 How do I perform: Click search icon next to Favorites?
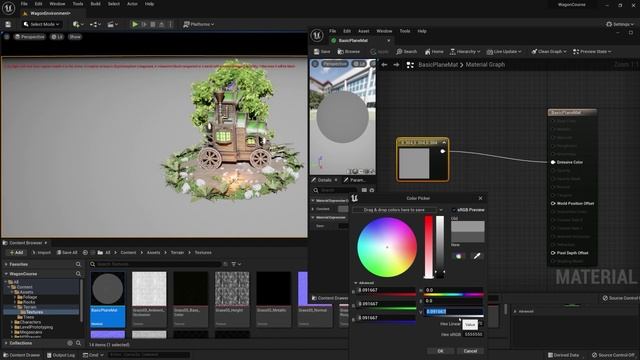click(x=78, y=264)
